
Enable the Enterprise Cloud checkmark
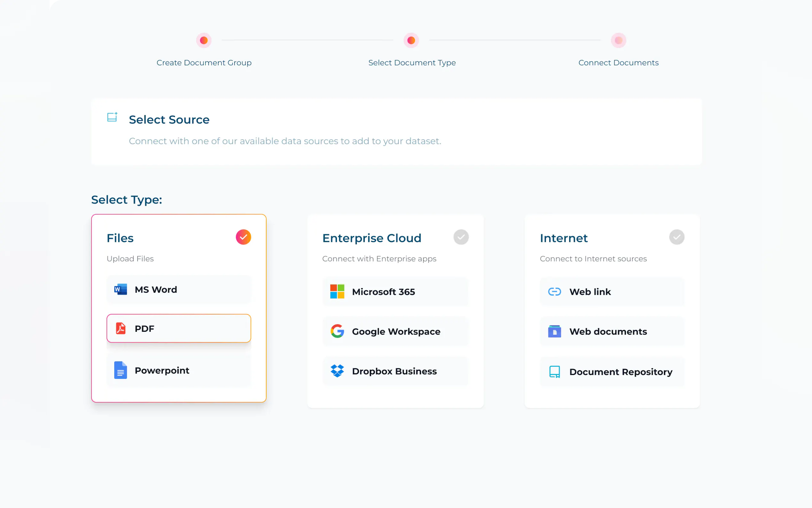461,237
